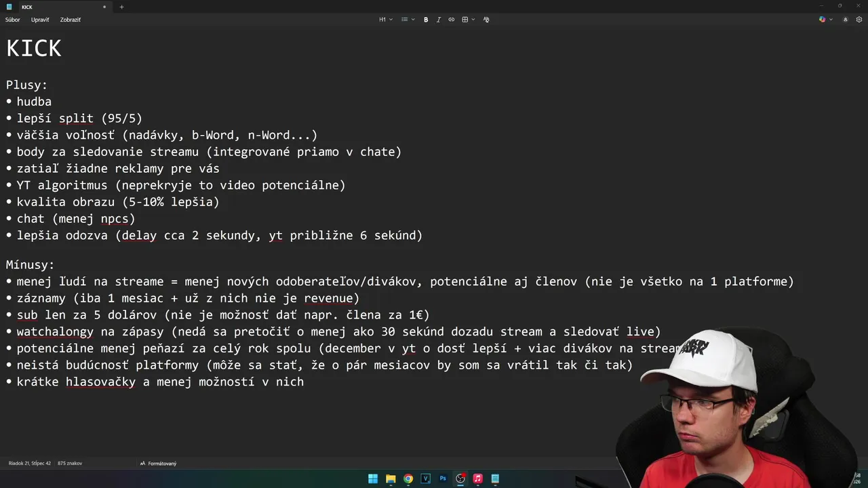Click the 'hudba' bullet item
Viewport: 868px width, 488px height.
click(34, 102)
